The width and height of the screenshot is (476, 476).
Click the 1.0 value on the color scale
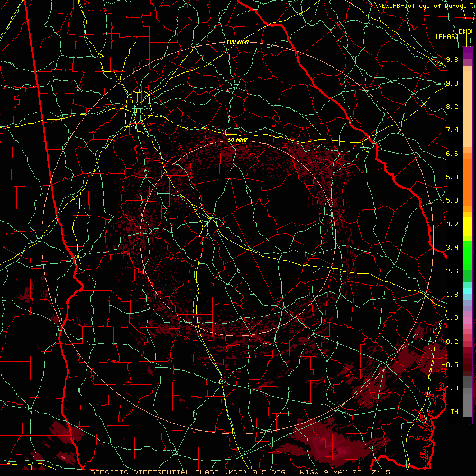pyautogui.click(x=452, y=318)
